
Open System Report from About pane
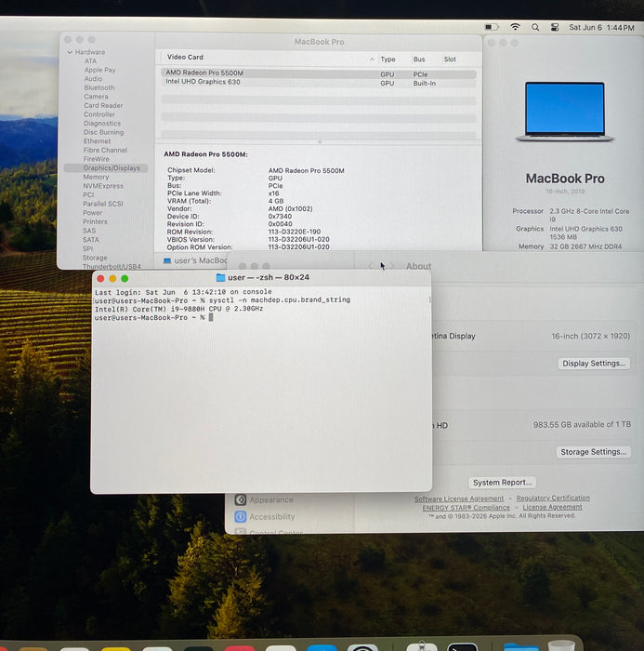[502, 483]
